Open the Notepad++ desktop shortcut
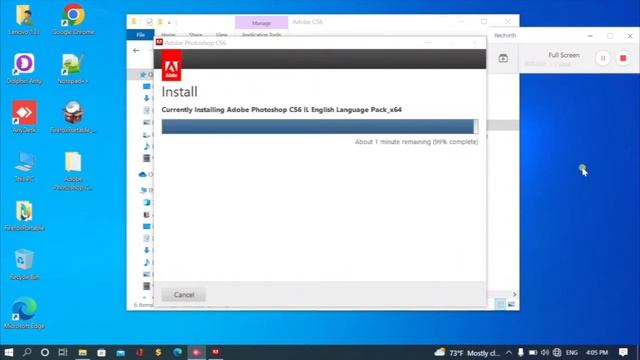 click(x=73, y=69)
